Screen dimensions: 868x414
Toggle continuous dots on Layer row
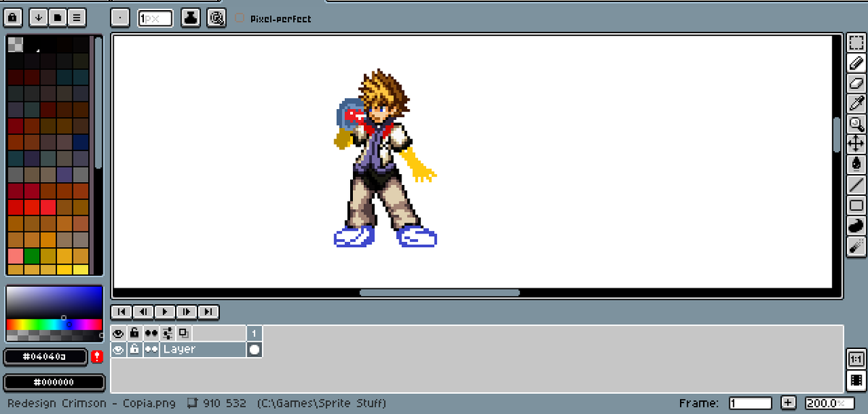(x=150, y=349)
